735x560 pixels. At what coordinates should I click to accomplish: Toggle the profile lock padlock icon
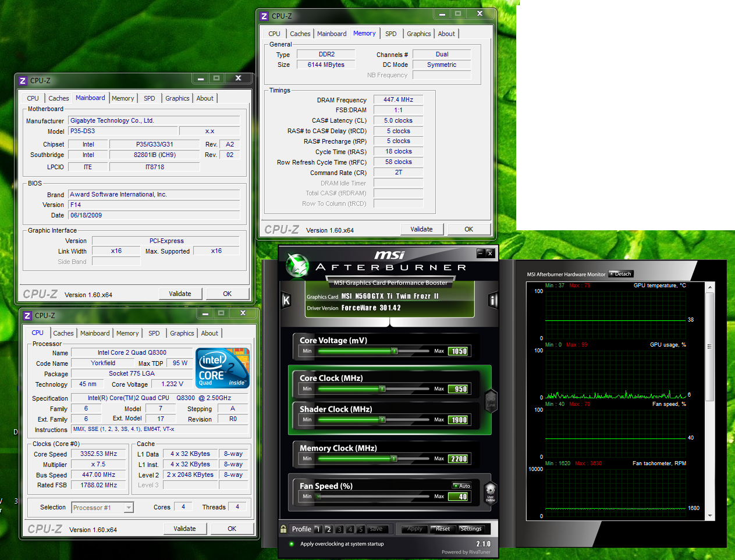tap(283, 529)
